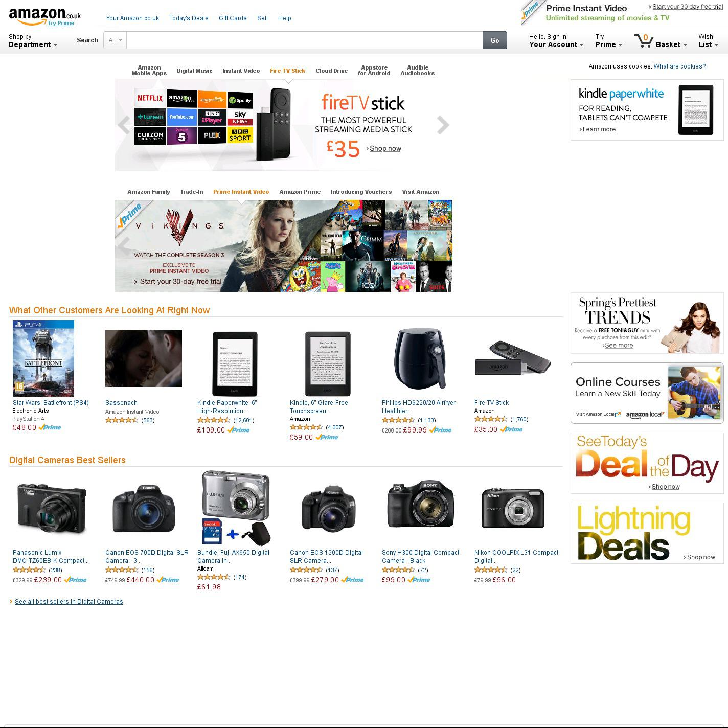Screen dimensions: 728x728
Task: Go to previous Fire TV Stick carousel slide
Action: click(124, 125)
